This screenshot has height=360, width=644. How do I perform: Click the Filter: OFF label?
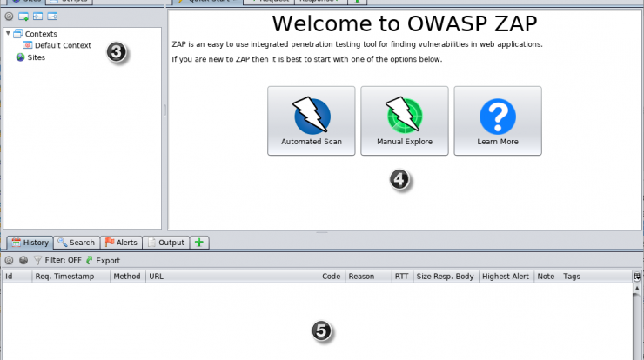tap(64, 260)
